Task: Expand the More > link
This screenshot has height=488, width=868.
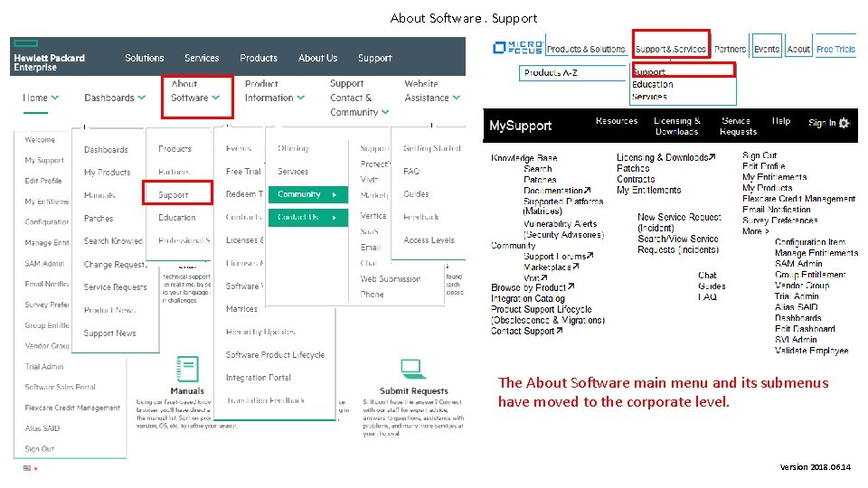Action: (756, 231)
